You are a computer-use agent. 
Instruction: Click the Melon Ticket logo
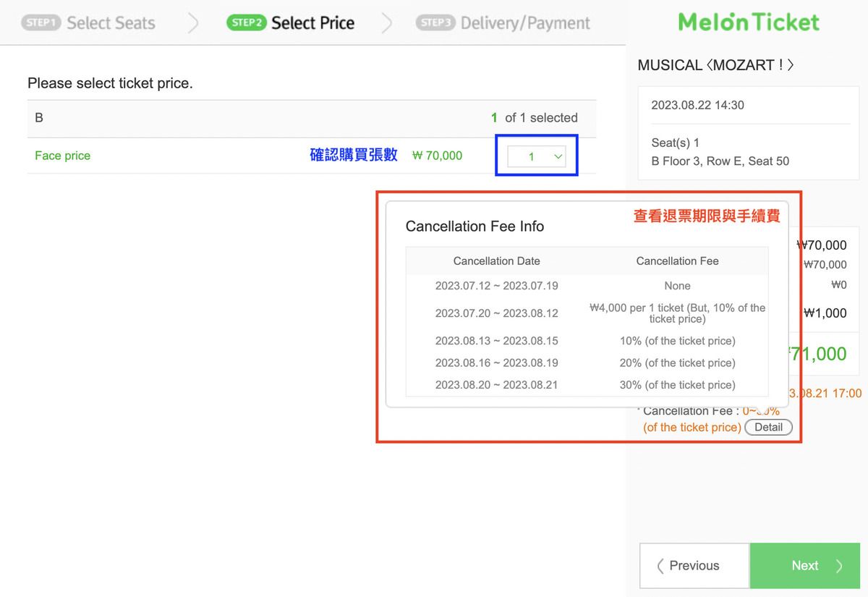tap(748, 22)
